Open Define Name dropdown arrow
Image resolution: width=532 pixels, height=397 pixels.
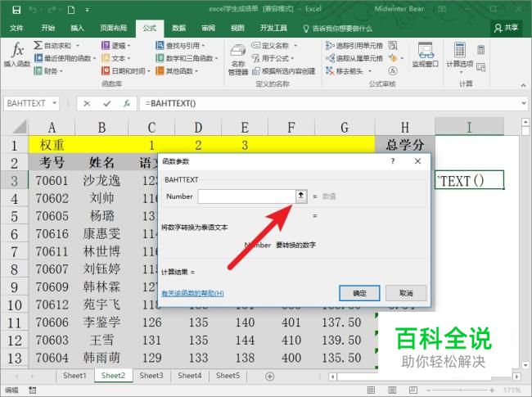click(295, 46)
